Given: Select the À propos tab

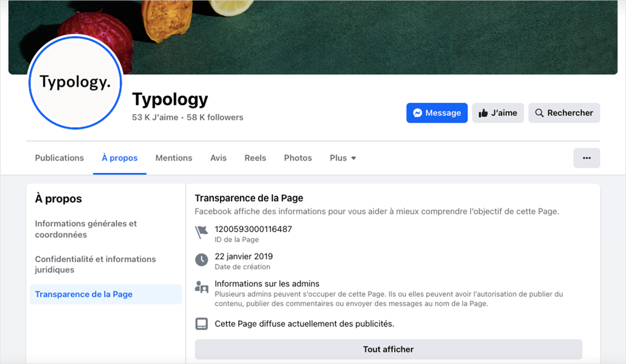Looking at the screenshot, I should click(120, 158).
